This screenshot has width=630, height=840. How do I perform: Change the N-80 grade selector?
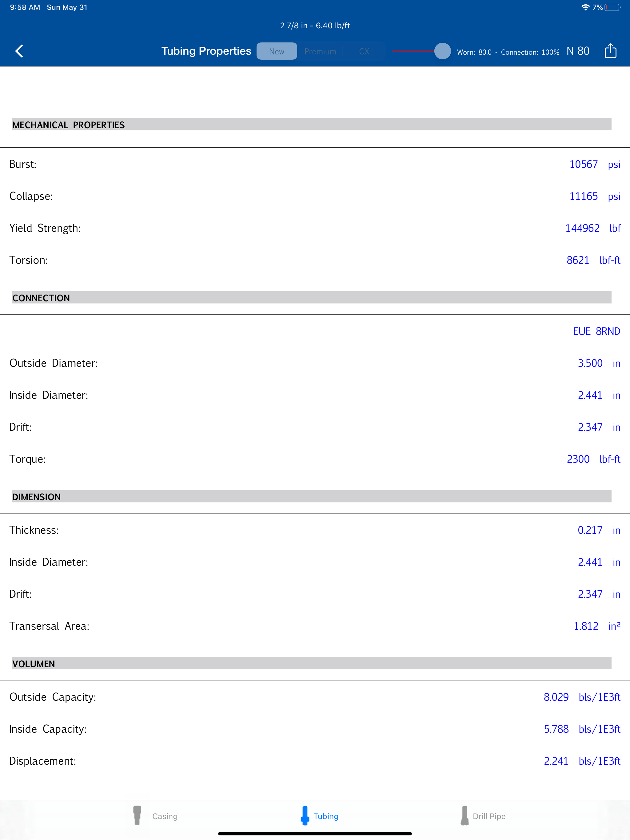[578, 51]
